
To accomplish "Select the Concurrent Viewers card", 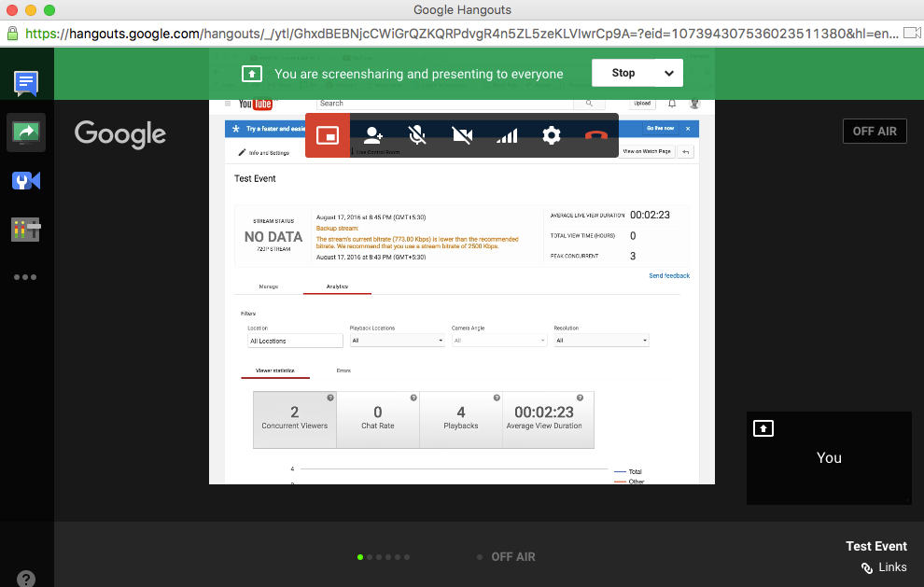I will click(295, 420).
